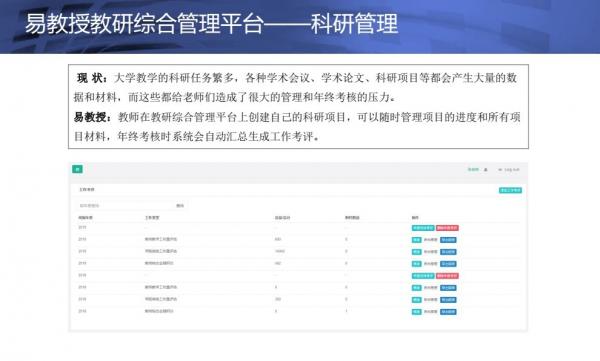Click the small teal button in last table row
This screenshot has height=361, width=600.
coord(416,312)
